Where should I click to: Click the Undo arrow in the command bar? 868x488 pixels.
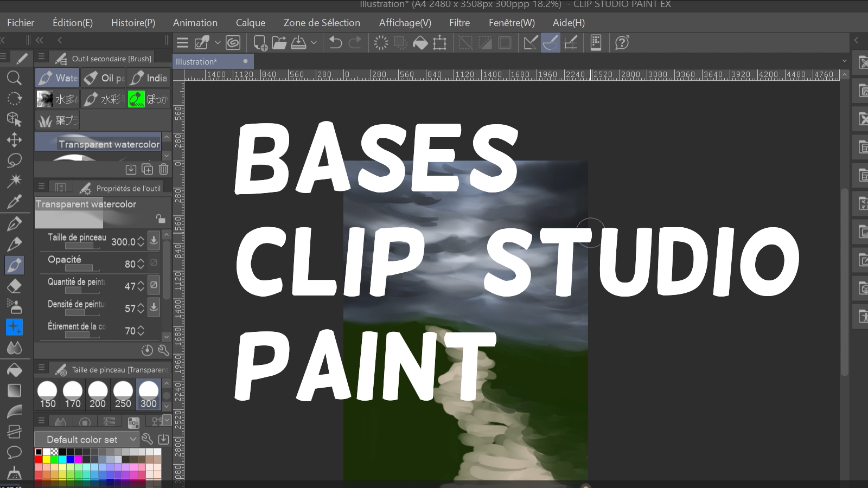pos(335,43)
